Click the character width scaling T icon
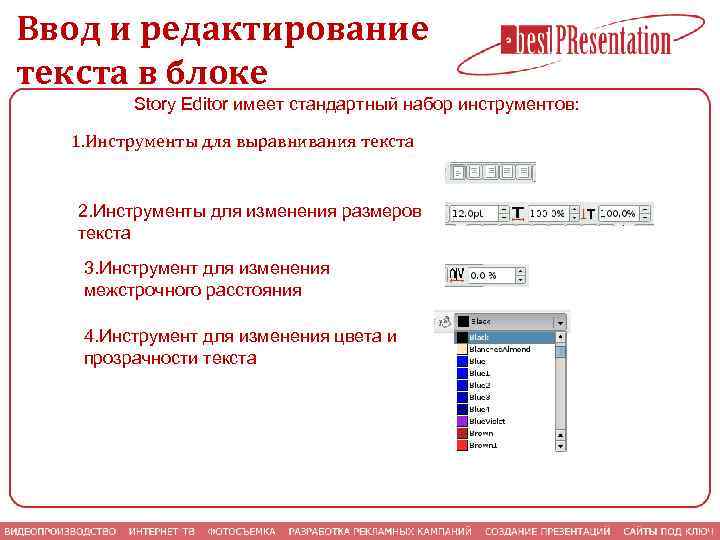Image resolution: width=720 pixels, height=540 pixels. (518, 214)
